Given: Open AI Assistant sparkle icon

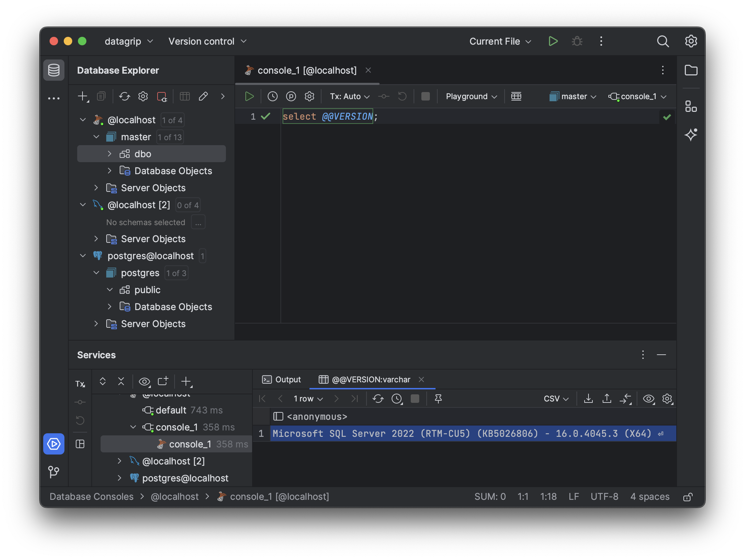Looking at the screenshot, I should (691, 135).
